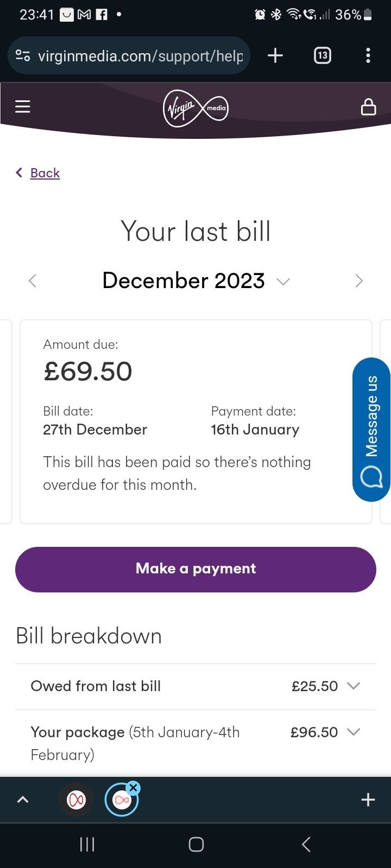
Task: Click Make a payment button
Action: [195, 569]
